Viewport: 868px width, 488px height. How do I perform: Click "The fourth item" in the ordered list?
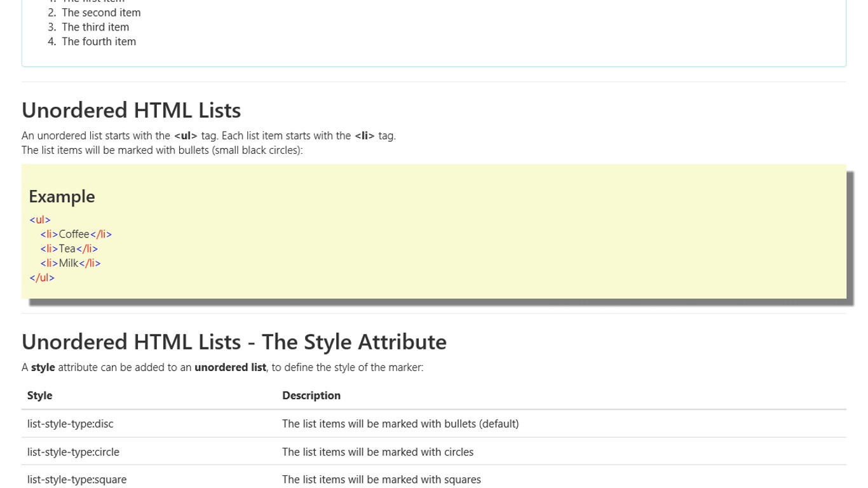98,42
